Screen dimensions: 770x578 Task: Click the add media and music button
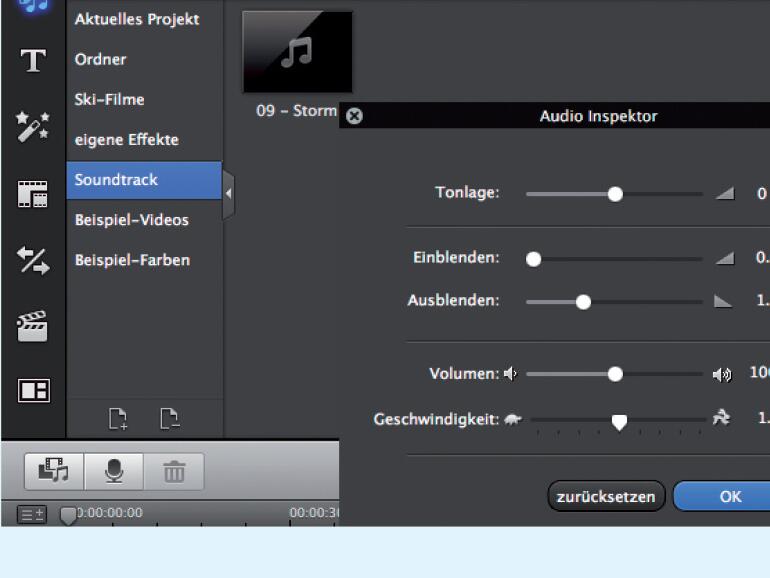54,470
